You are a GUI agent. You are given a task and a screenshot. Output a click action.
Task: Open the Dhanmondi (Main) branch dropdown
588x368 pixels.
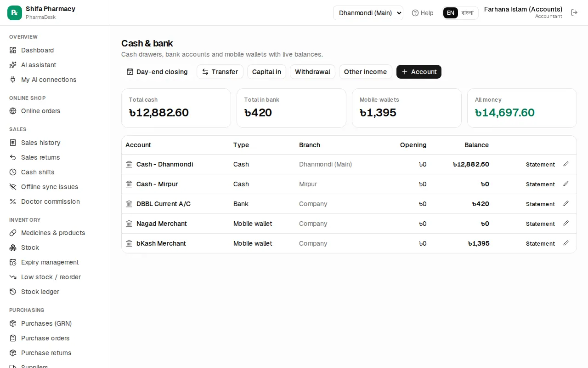click(x=368, y=13)
